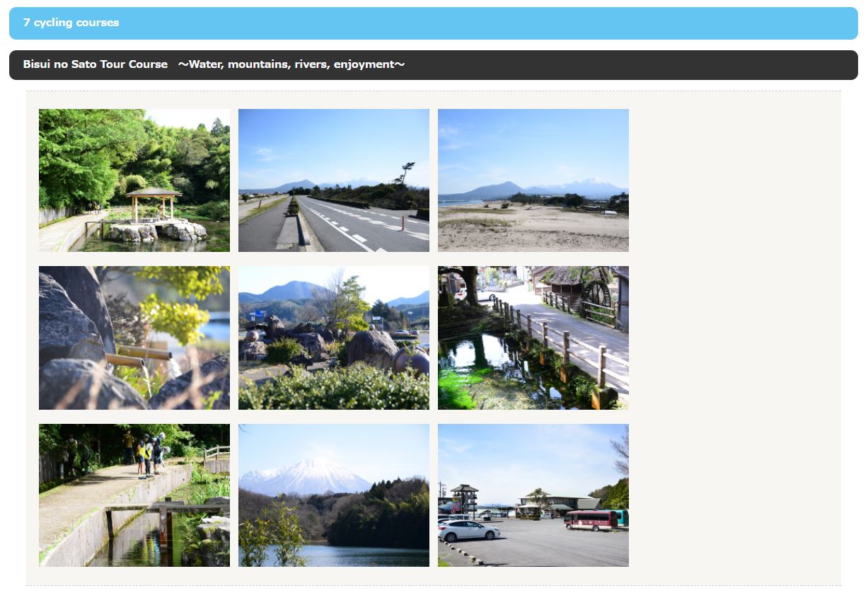
Task: Select the rock garden with shrubs photo
Action: [x=334, y=338]
